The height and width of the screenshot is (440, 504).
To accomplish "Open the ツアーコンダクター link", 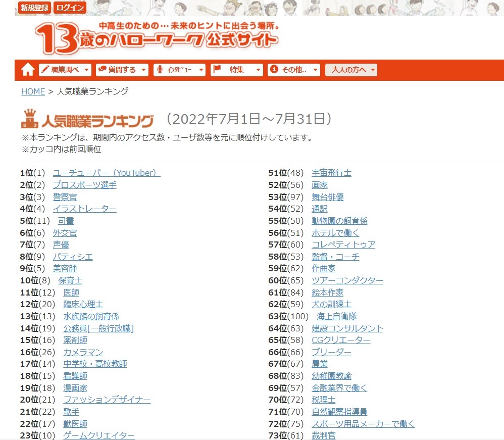I will coord(347,280).
